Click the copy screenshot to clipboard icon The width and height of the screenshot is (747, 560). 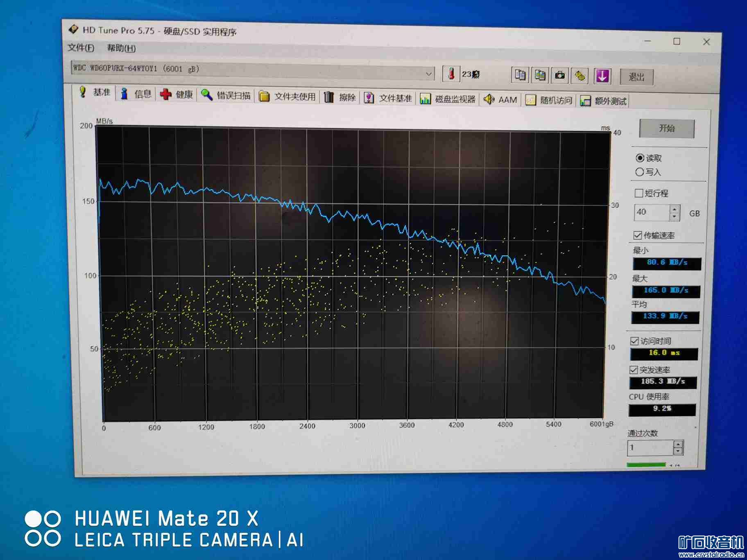(x=540, y=75)
